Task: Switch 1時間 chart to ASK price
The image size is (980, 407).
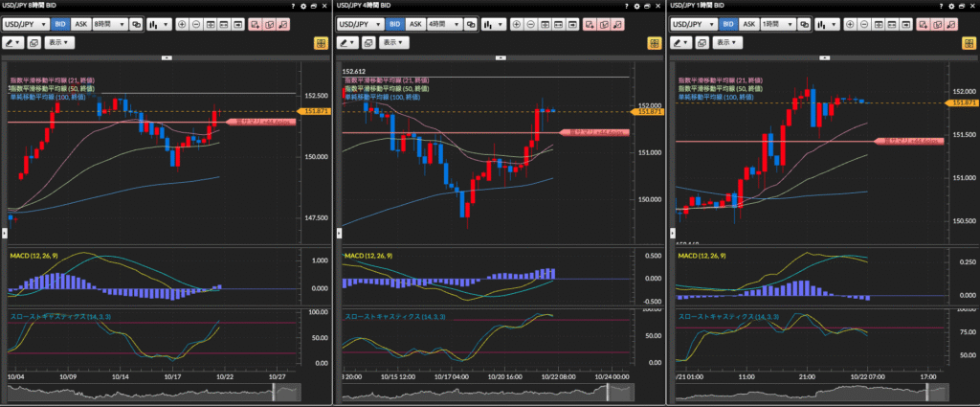Action: [749, 24]
